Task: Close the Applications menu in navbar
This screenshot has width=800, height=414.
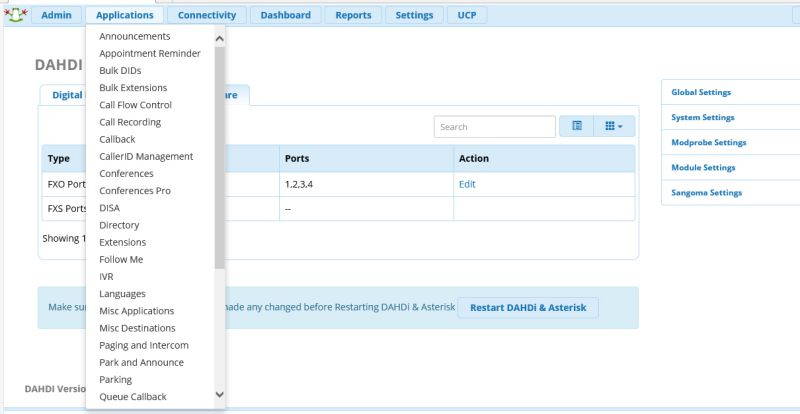Action: tap(124, 15)
